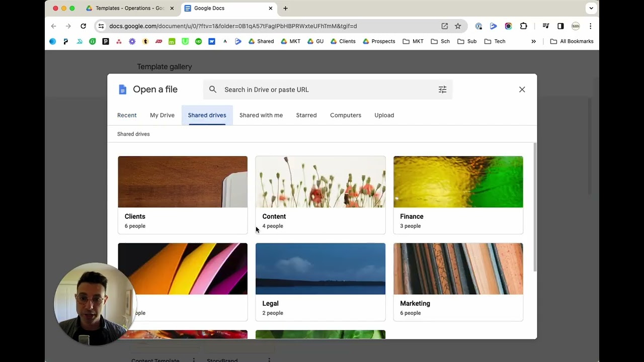Open the Sub bookmarks folder
This screenshot has width=644, height=362.
coord(467,41)
